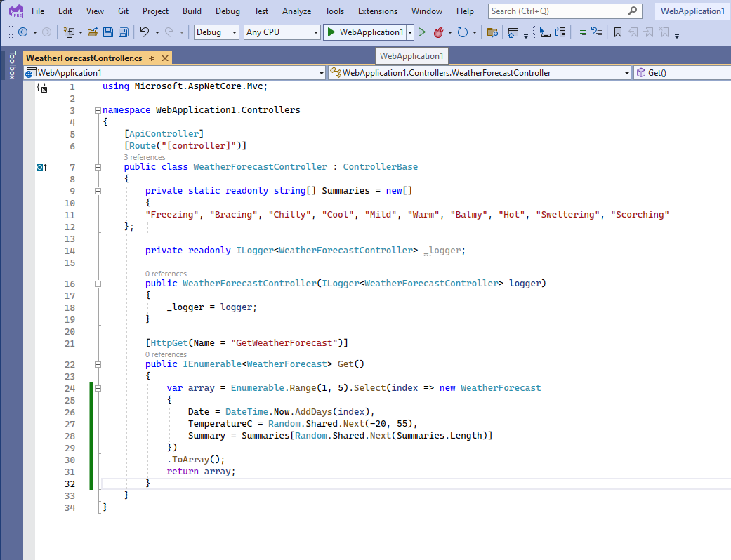Collapse the Get() method outline

98,364
